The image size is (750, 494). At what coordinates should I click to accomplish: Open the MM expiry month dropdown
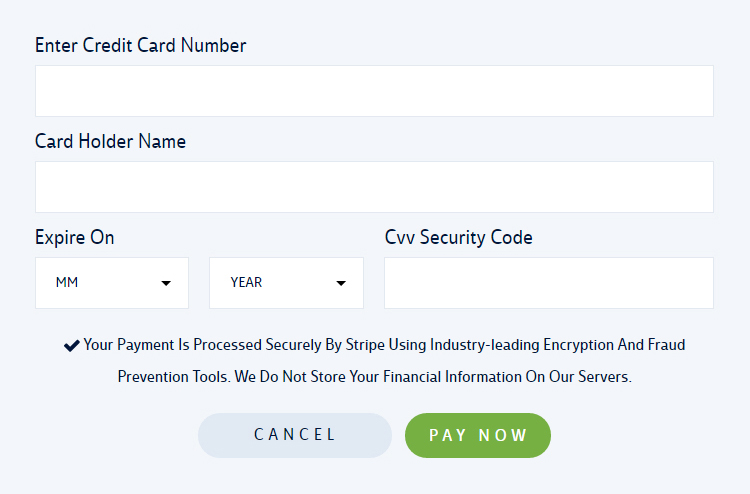click(111, 283)
